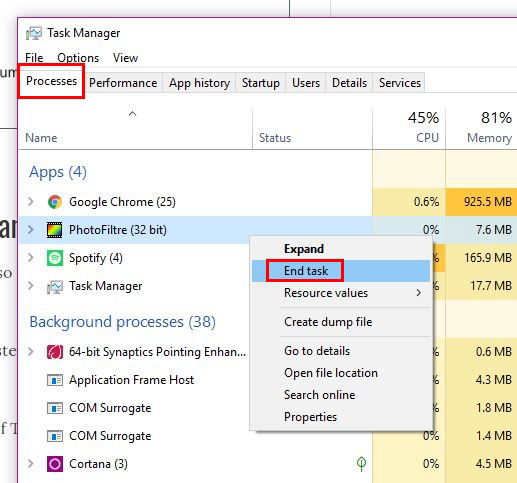Sort by the CPU column header
517x483 pixels.
[409, 129]
